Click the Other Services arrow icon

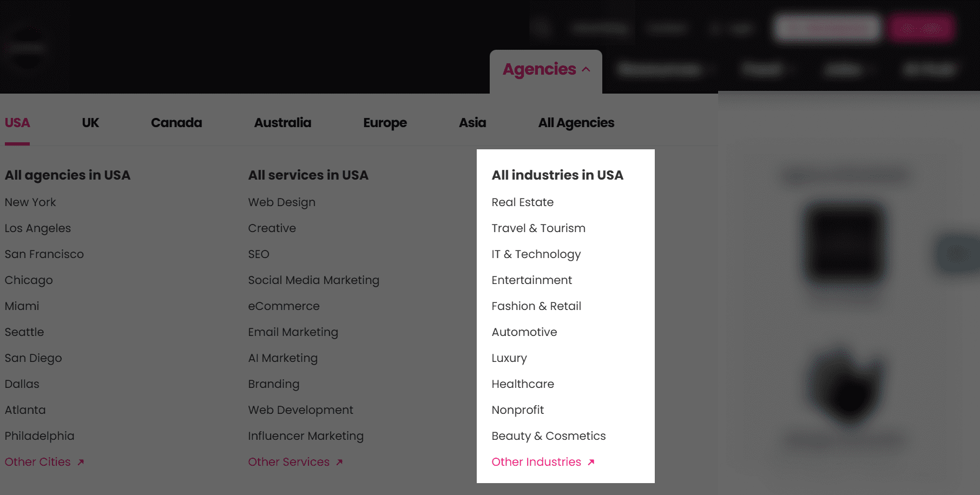coord(339,462)
